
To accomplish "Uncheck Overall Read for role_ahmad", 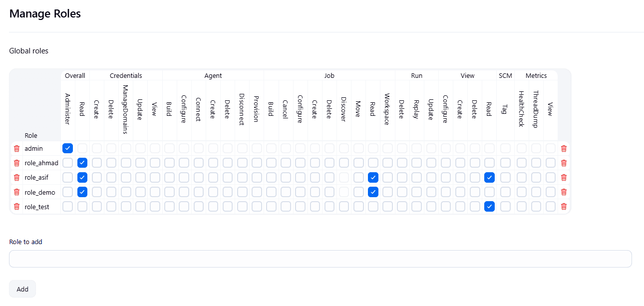I will (x=82, y=163).
